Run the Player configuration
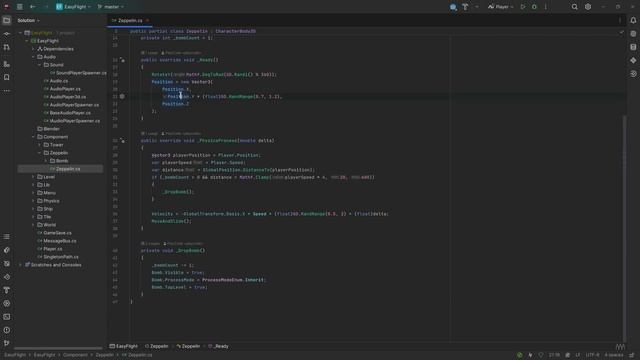This screenshot has height=360, width=640. tap(523, 7)
